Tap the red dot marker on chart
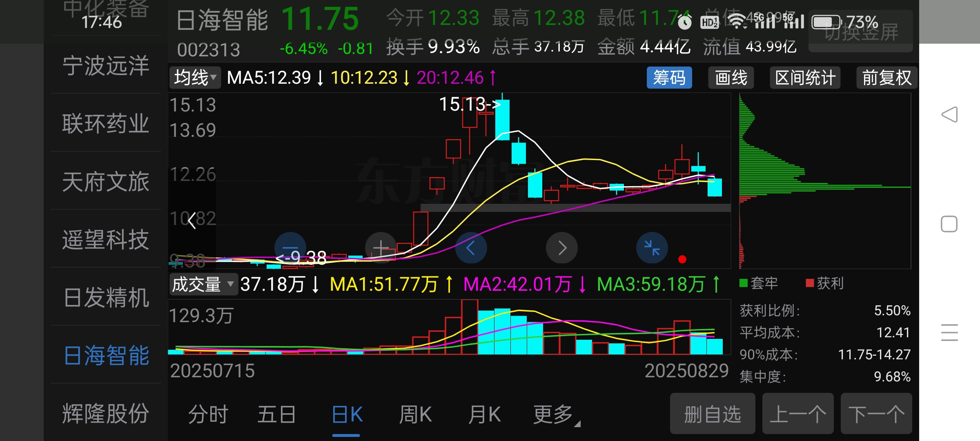 coord(682,259)
